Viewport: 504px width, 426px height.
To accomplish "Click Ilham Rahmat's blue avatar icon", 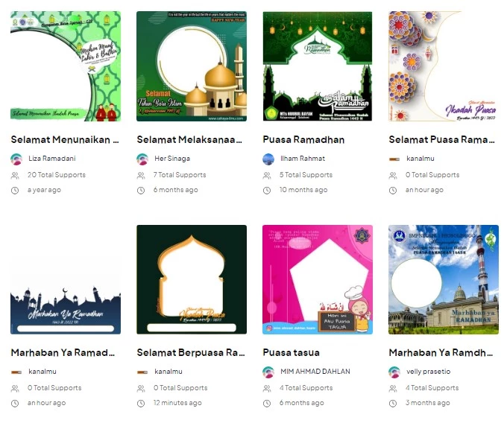I will (268, 159).
